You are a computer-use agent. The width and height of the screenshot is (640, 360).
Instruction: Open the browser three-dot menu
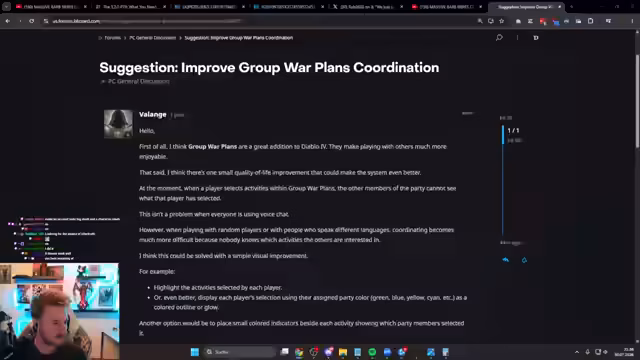(x=632, y=21)
